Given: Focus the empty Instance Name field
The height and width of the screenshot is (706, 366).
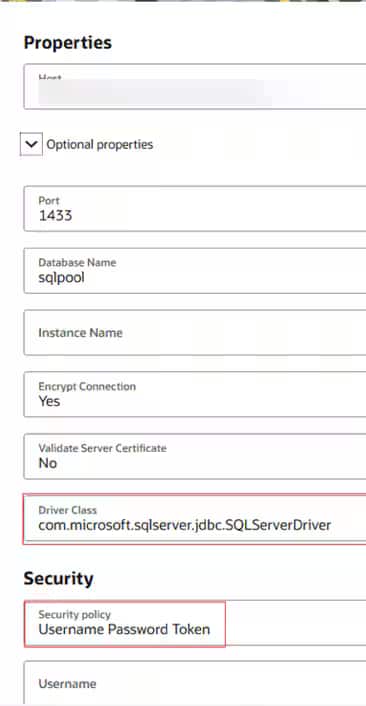Looking at the screenshot, I should [194, 333].
